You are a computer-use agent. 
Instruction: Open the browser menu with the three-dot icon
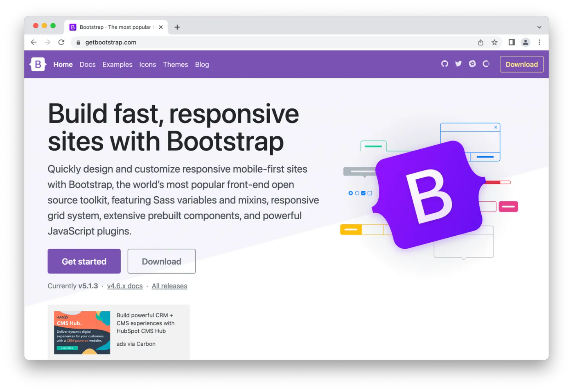(x=539, y=42)
